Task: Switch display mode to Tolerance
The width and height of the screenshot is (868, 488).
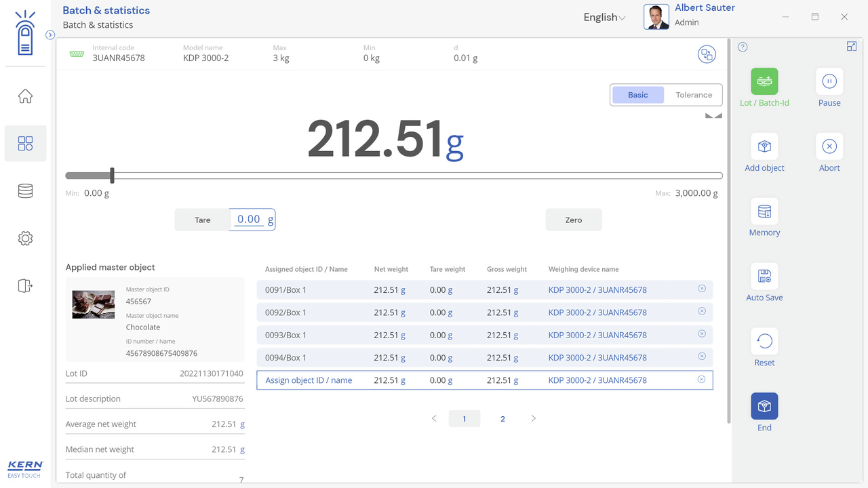Action: click(x=693, y=95)
